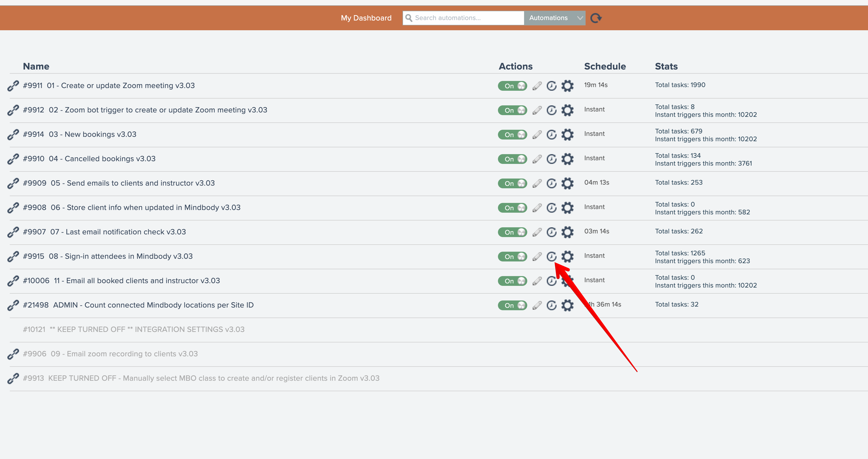This screenshot has height=459, width=868.
Task: Switch off #9908 Store client info toggle
Action: click(512, 208)
